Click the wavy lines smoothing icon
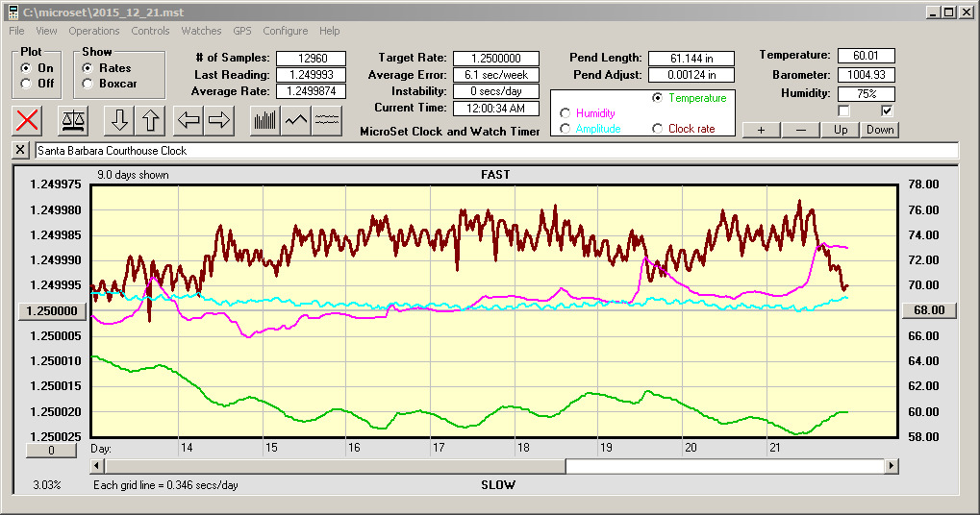Screen dimensions: 980x515 pyautogui.click(x=327, y=120)
